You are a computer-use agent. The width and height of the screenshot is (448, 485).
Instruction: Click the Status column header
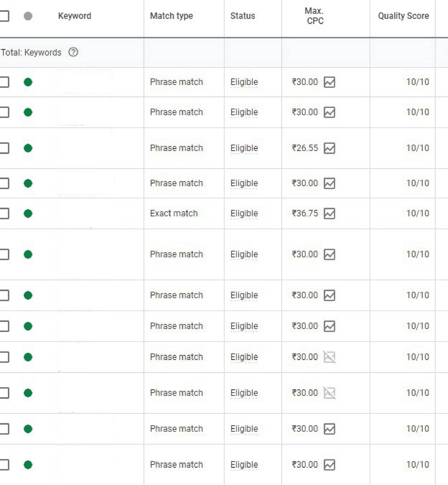243,16
